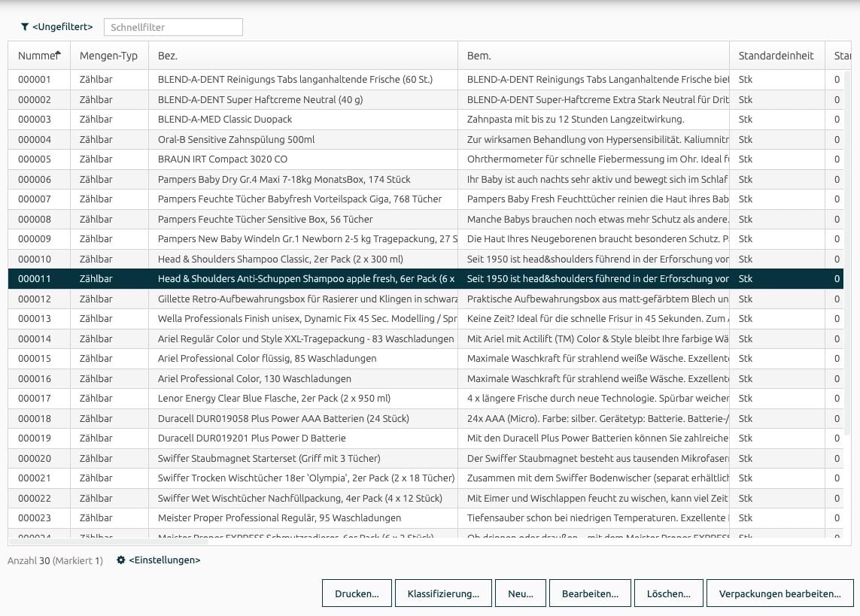Select Head & Shoulders Shampoo Classic row
The image size is (860, 616).
coord(426,259)
